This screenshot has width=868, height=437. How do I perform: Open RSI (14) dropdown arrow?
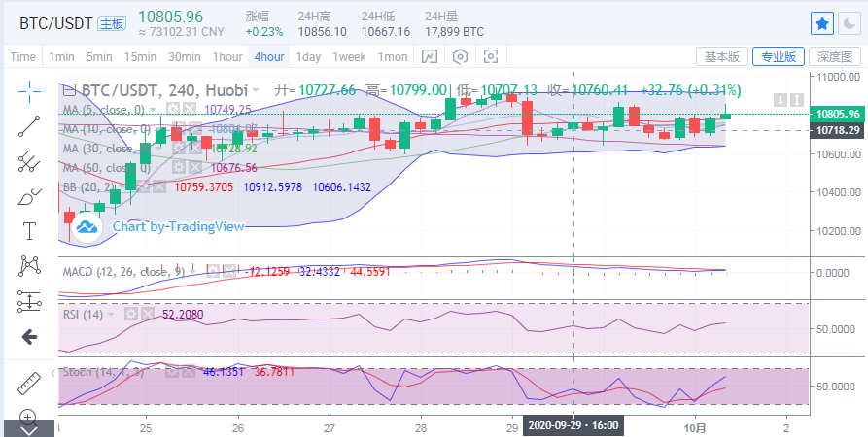[x=111, y=315]
